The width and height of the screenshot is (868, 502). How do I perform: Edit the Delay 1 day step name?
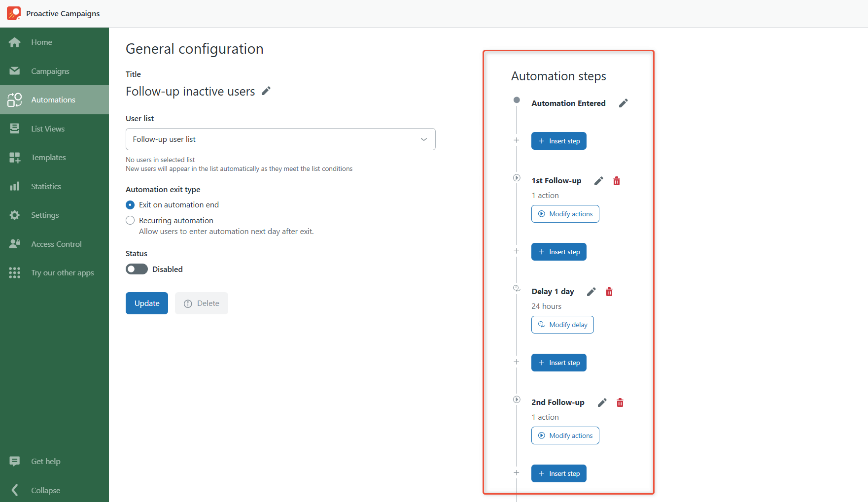pyautogui.click(x=591, y=292)
